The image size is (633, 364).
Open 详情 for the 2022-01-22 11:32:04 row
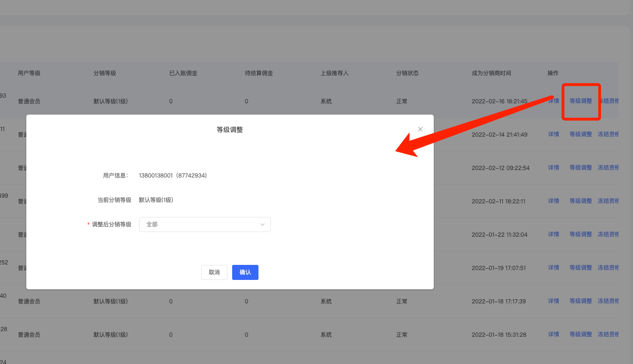[x=553, y=234]
